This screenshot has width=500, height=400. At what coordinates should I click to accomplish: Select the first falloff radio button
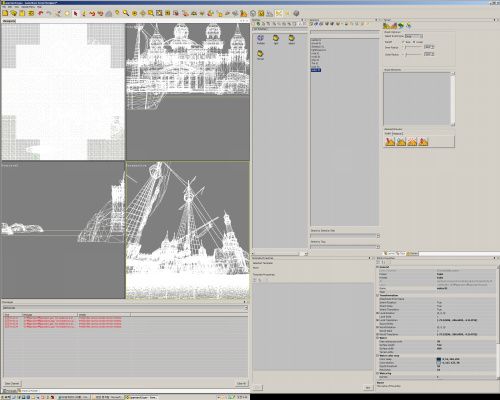pyautogui.click(x=403, y=42)
